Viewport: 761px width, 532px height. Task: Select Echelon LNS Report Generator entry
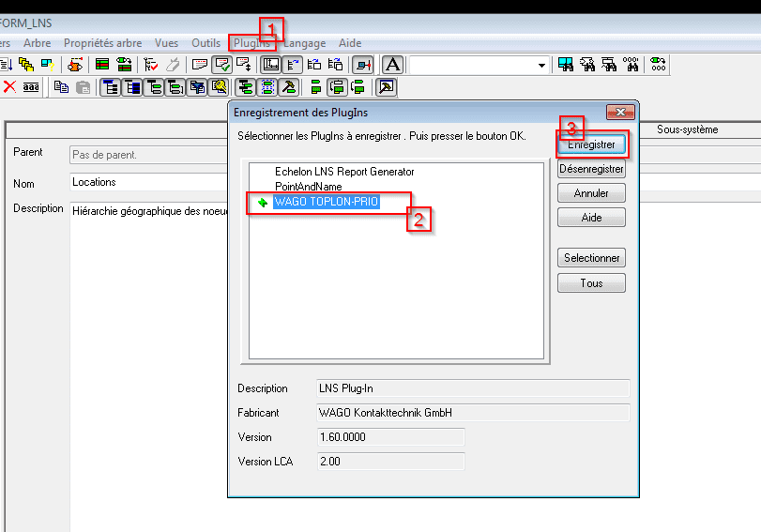point(344,173)
